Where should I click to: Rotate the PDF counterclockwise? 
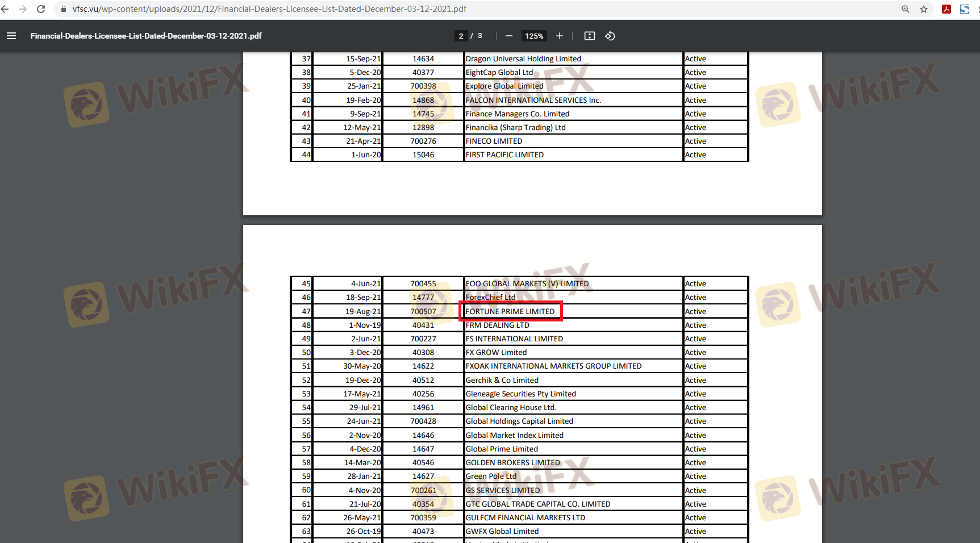[x=610, y=36]
